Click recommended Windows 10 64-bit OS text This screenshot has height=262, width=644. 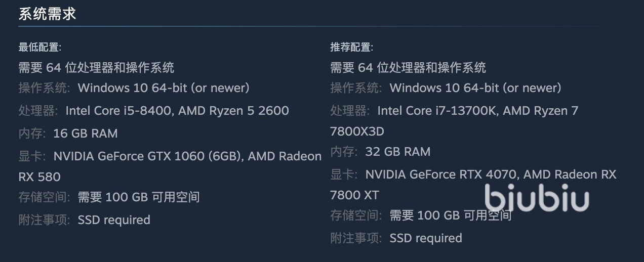pyautogui.click(x=475, y=88)
